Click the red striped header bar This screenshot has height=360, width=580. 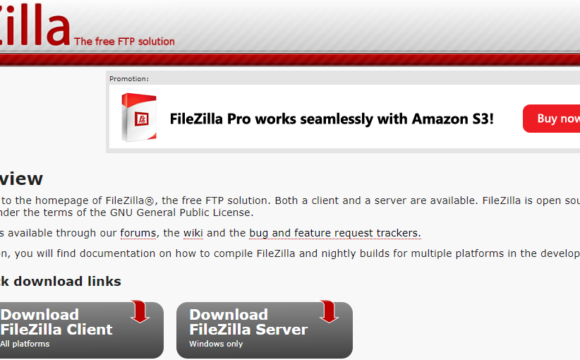290,59
